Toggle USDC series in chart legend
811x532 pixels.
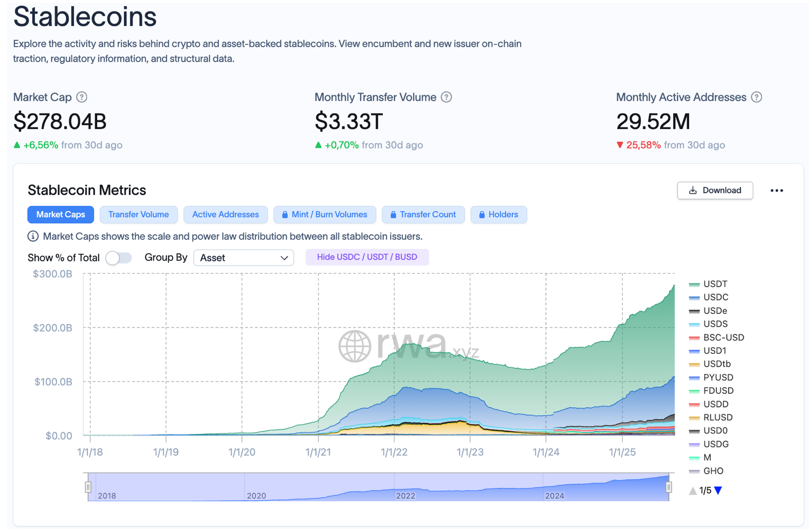click(x=715, y=297)
